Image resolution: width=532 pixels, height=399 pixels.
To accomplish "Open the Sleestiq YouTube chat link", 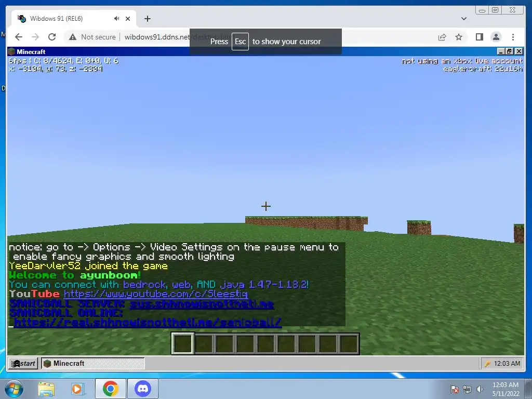I will click(156, 294).
